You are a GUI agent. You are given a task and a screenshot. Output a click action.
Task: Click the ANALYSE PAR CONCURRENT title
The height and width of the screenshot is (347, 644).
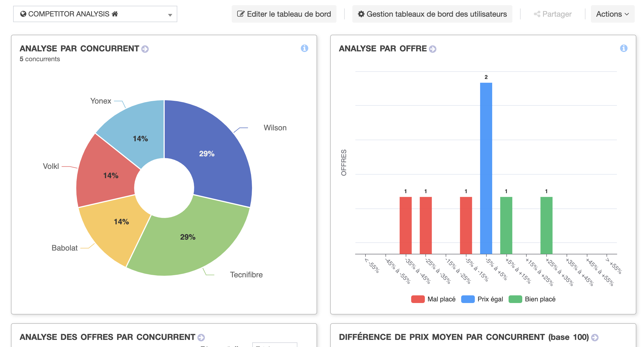(x=79, y=49)
